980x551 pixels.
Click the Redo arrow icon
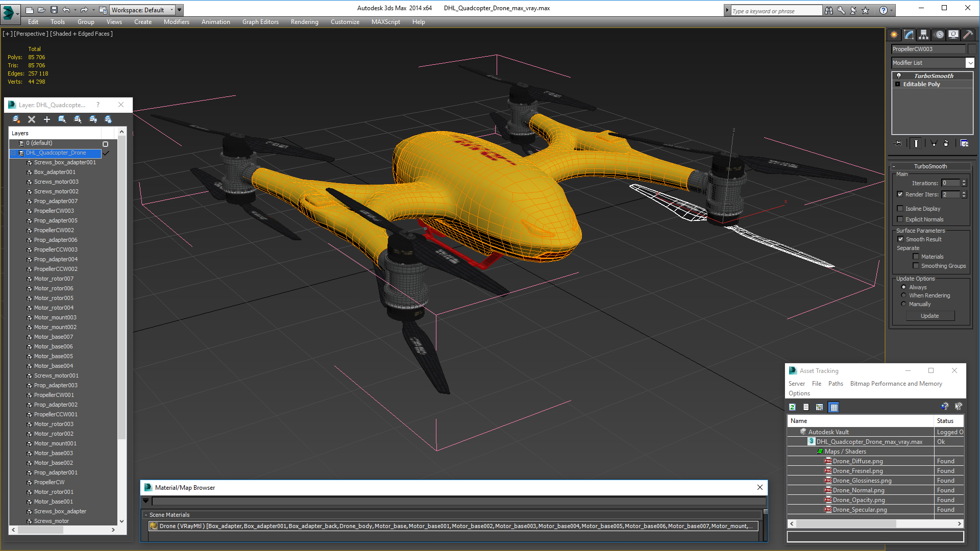click(84, 10)
